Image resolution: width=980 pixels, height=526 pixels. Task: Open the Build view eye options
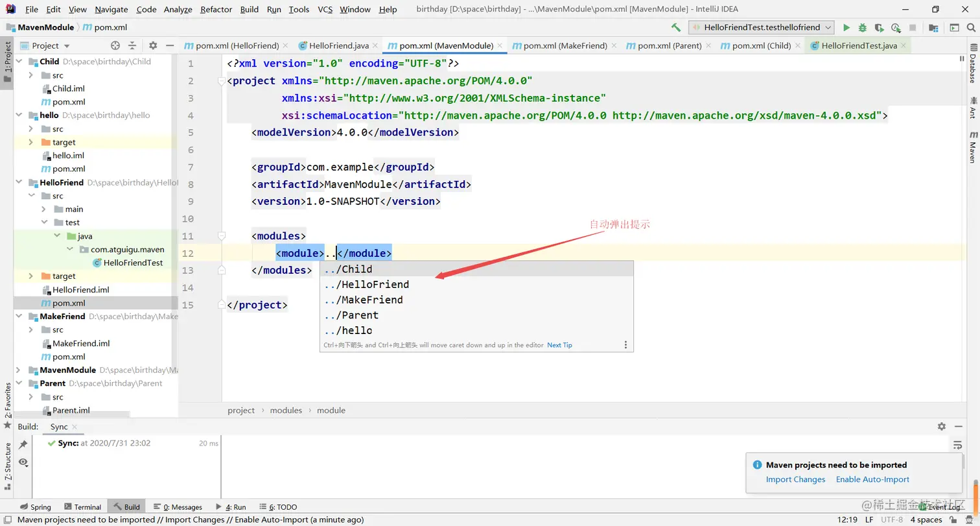click(23, 462)
